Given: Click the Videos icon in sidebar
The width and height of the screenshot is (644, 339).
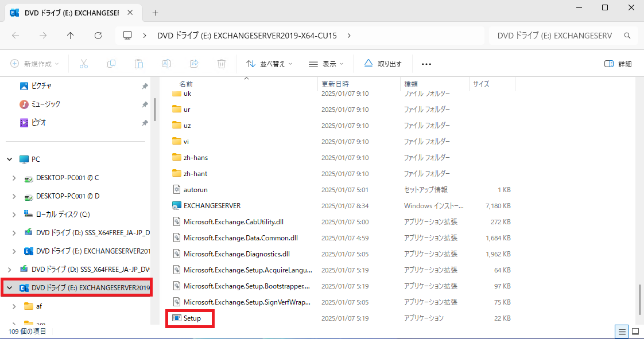Looking at the screenshot, I should pyautogui.click(x=24, y=122).
